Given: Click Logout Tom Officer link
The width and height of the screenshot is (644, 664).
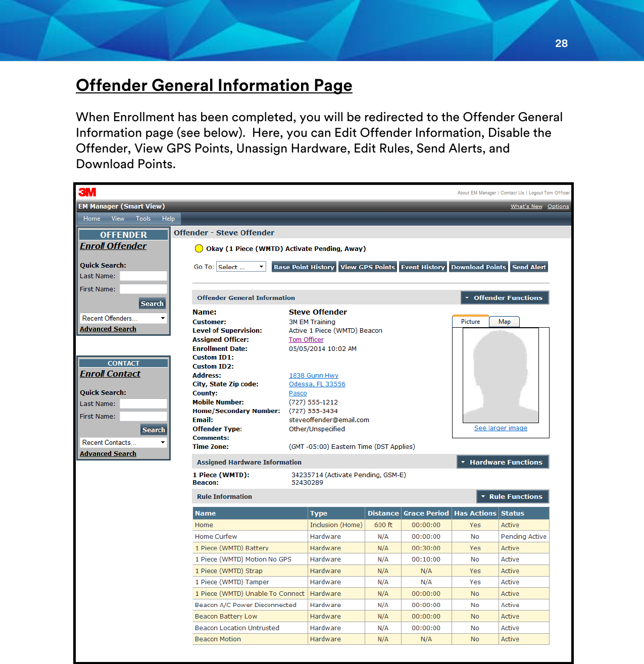Looking at the screenshot, I should pos(549,193).
